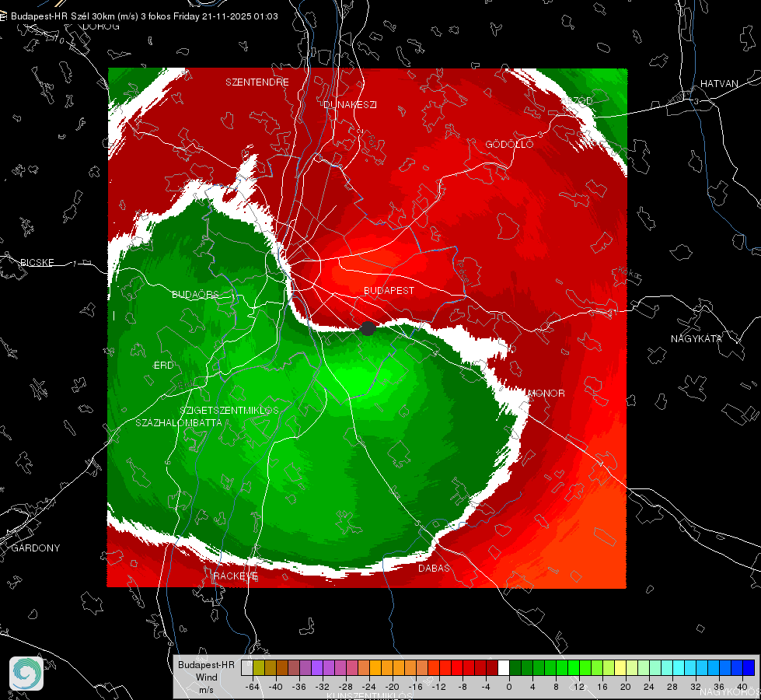Image resolution: width=761 pixels, height=700 pixels.
Task: Click the NAGYKÁTA town label
Action: (x=696, y=338)
